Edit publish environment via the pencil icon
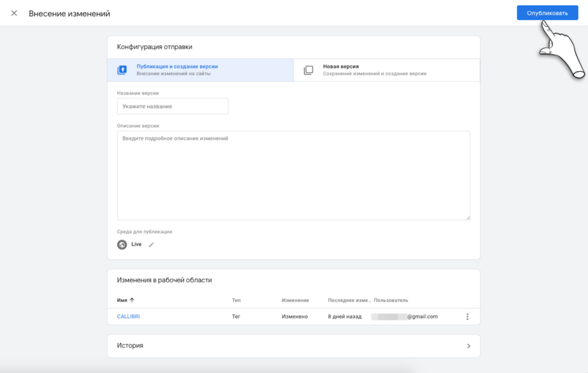Viewport: 588px width, 373px height. (152, 244)
